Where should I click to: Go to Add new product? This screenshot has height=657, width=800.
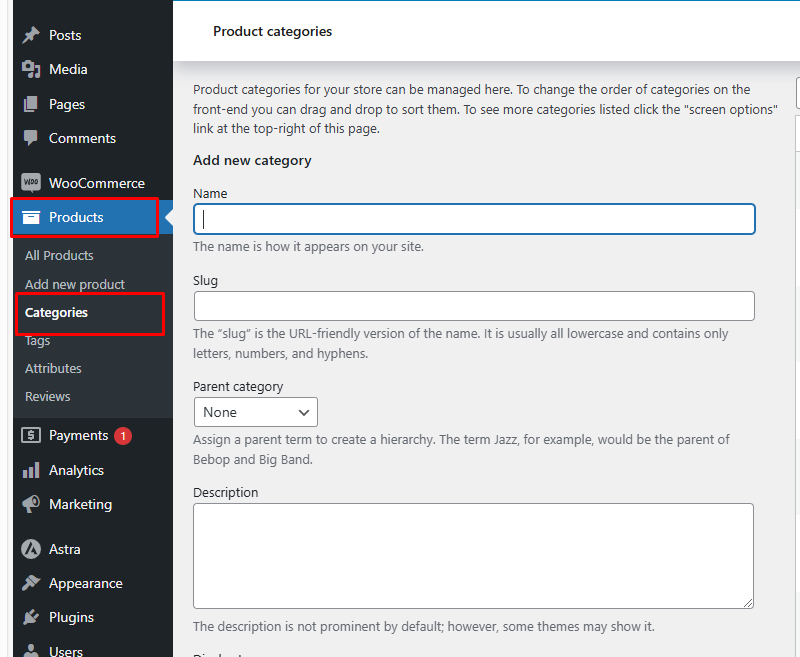point(76,284)
